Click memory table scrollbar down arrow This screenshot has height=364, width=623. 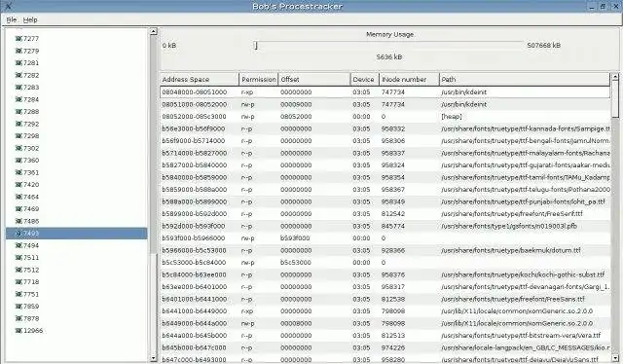(615, 358)
